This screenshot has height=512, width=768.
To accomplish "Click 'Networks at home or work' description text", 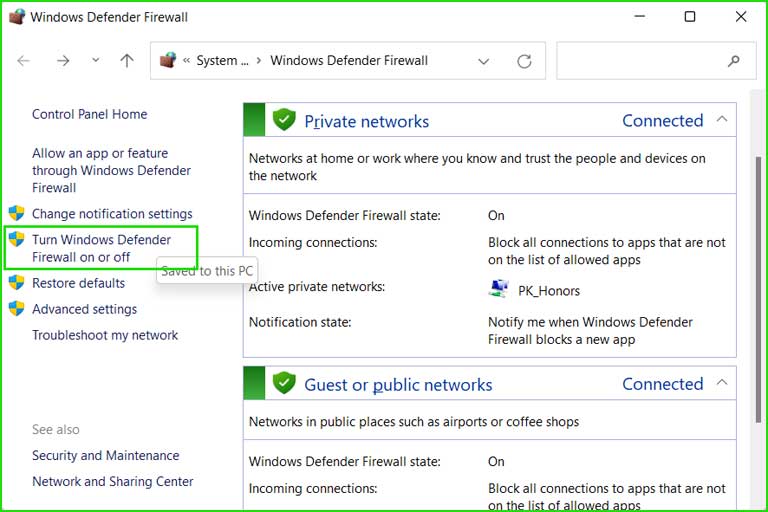I will click(477, 167).
